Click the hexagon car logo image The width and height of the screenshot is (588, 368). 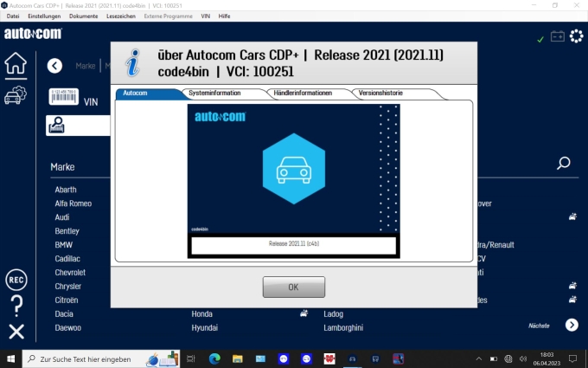(294, 169)
